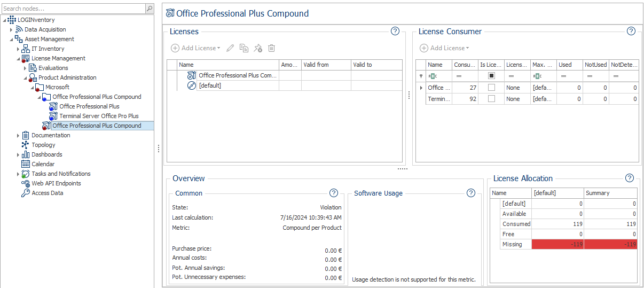The height and width of the screenshot is (288, 644).
Task: Toggle Is Licensed filter checkbox in filter row
Action: coord(491,76)
